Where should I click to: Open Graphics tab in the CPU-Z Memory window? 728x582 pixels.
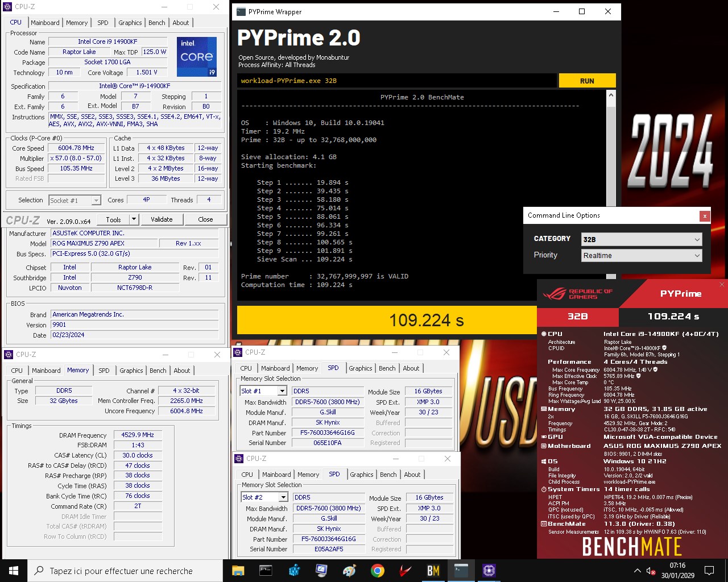pos(131,371)
